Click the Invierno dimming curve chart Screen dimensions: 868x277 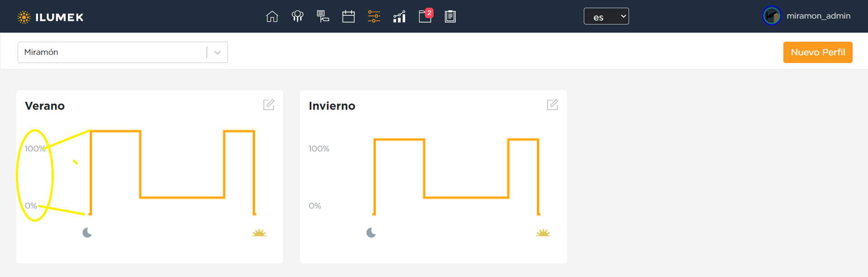point(456,176)
